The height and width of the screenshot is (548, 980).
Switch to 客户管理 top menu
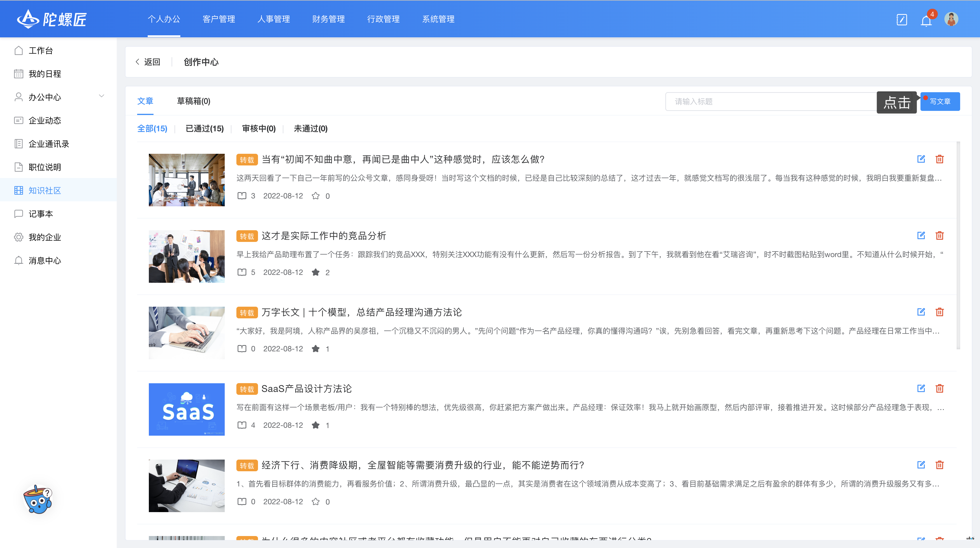click(219, 19)
